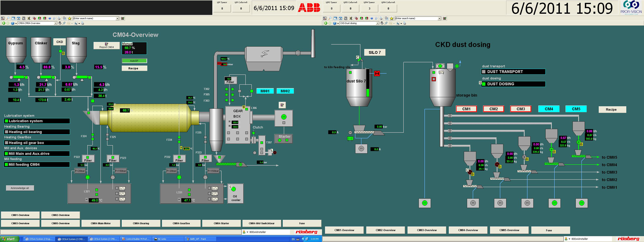Switch to CM03-Overview in the right panel

427,230
